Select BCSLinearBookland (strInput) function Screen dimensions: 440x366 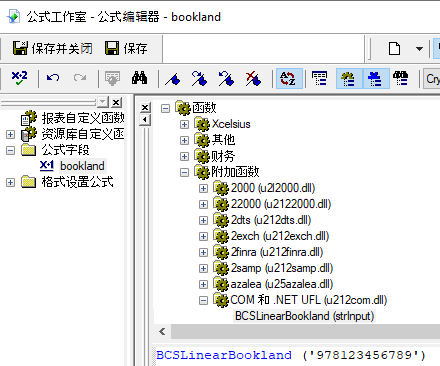304,316
